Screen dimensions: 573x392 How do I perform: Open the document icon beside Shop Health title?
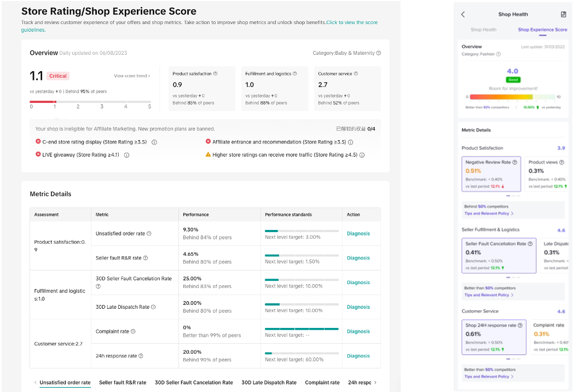(x=563, y=15)
